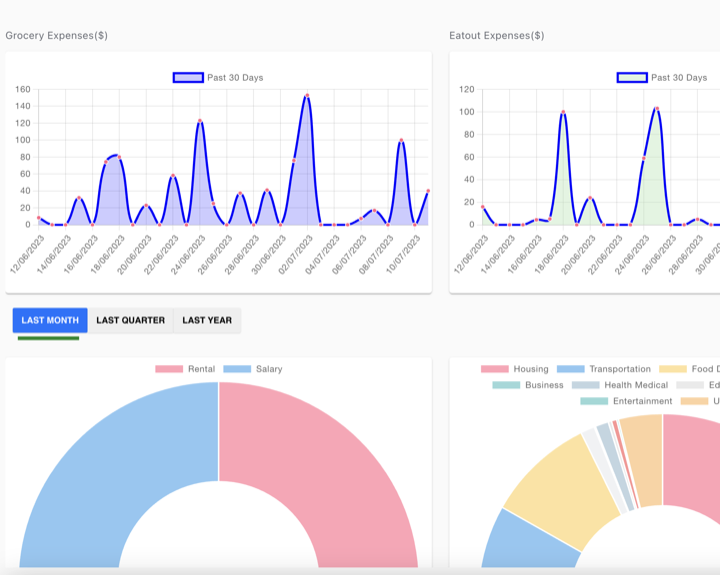Toggle the Housing legend item
The height and width of the screenshot is (575, 720).
click(x=515, y=369)
